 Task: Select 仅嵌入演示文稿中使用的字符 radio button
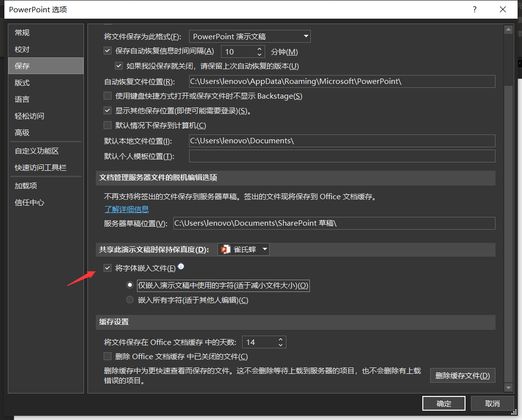coord(130,285)
